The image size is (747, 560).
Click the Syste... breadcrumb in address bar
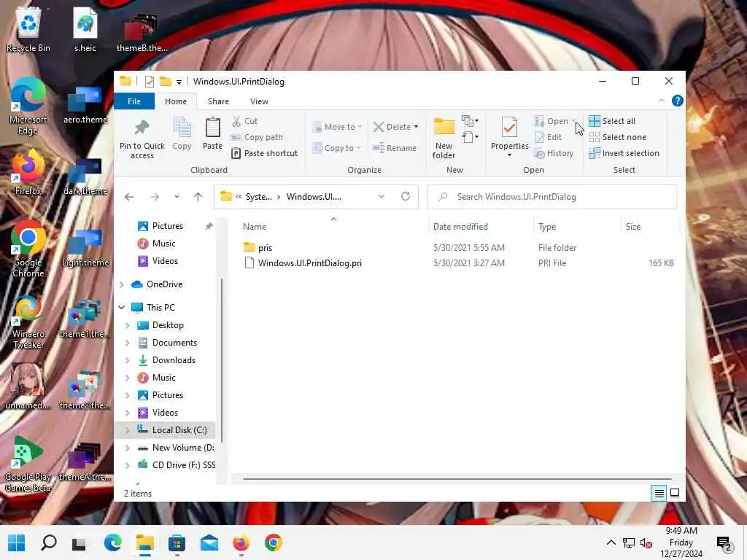click(259, 197)
